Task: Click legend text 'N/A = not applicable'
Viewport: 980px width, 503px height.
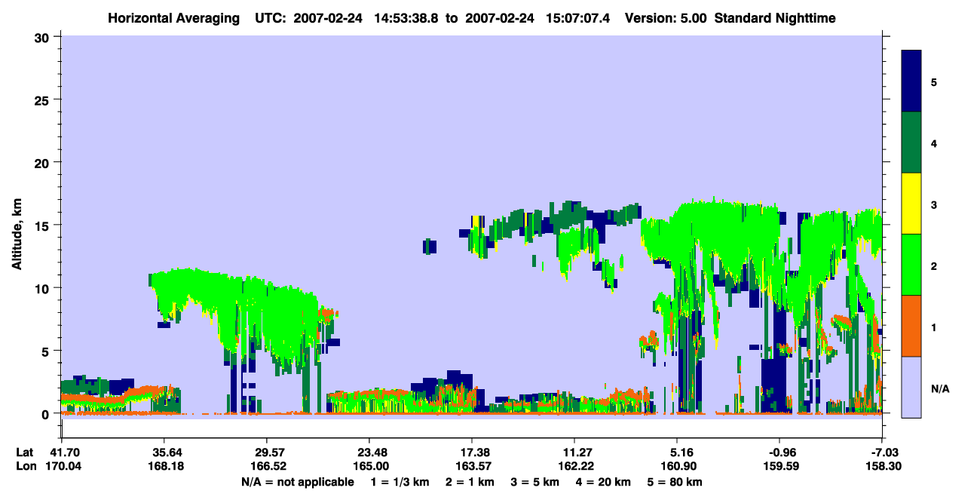Action: pyautogui.click(x=297, y=482)
